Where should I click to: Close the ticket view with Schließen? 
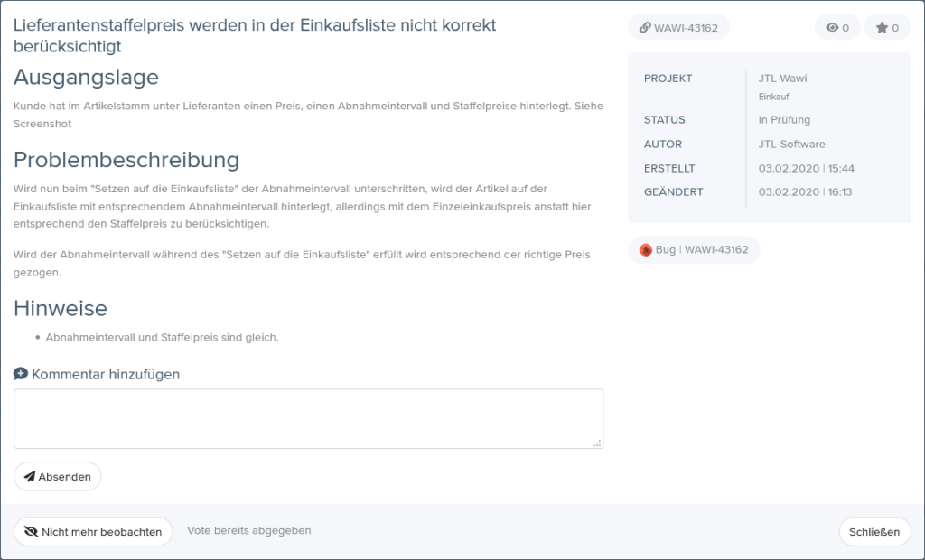tap(874, 532)
